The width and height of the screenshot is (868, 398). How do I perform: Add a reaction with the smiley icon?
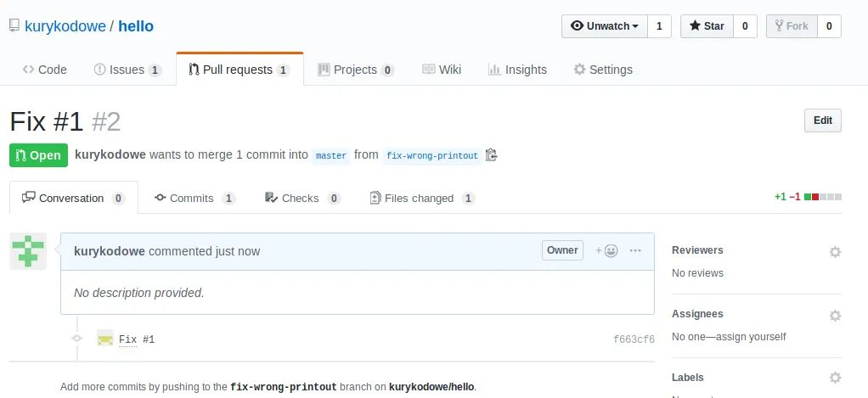click(x=606, y=251)
